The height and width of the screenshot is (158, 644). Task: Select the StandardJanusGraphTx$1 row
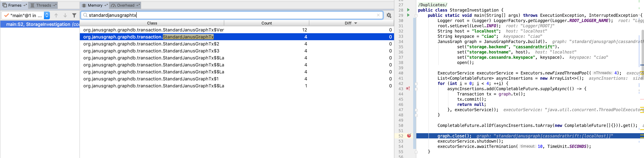tap(237, 79)
